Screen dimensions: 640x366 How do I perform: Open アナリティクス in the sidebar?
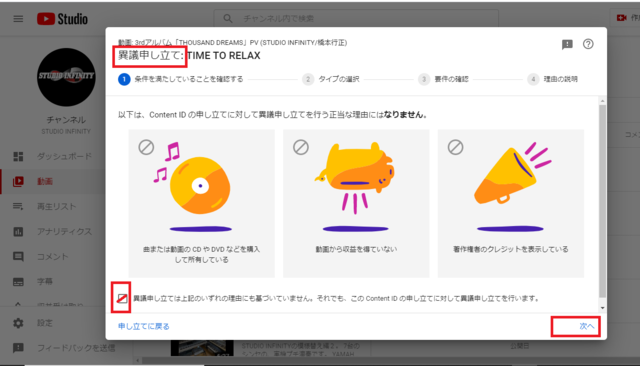pyautogui.click(x=64, y=231)
